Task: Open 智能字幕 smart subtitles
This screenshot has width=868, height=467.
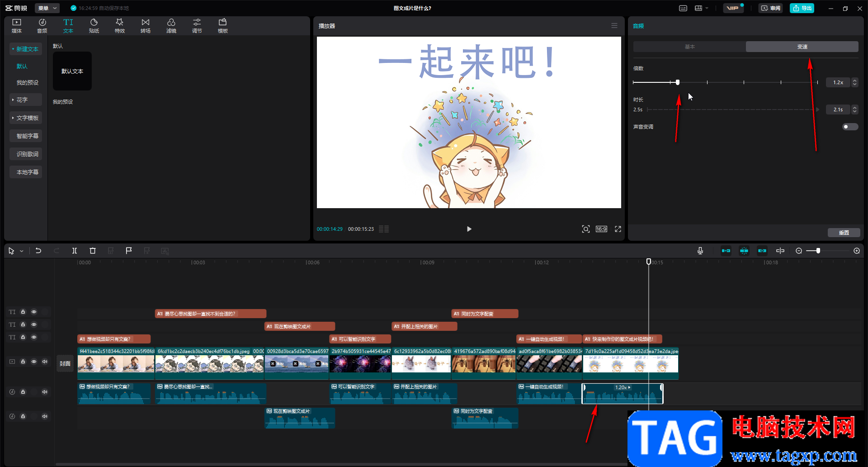Action: point(26,136)
